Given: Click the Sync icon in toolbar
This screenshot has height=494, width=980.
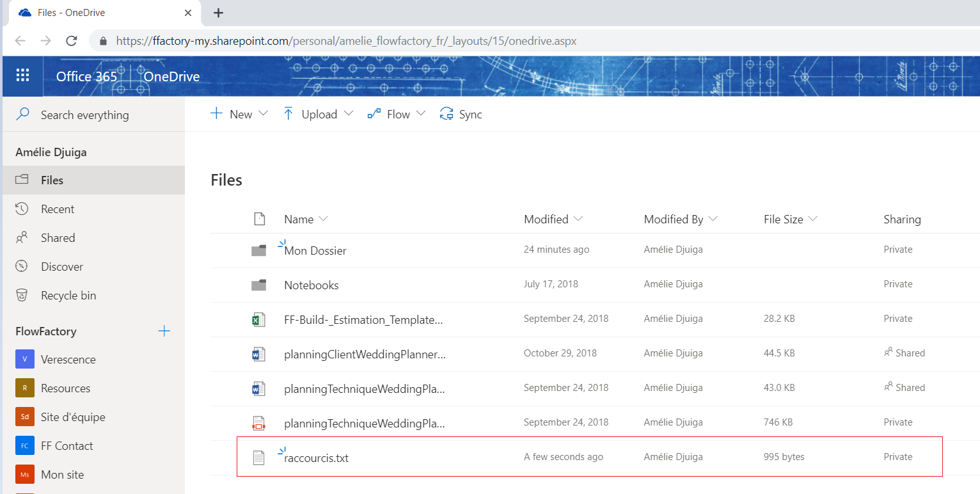Looking at the screenshot, I should click(x=447, y=114).
